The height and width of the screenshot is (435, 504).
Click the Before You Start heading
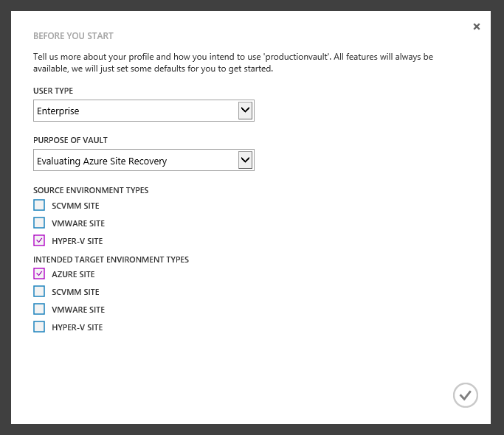point(73,35)
